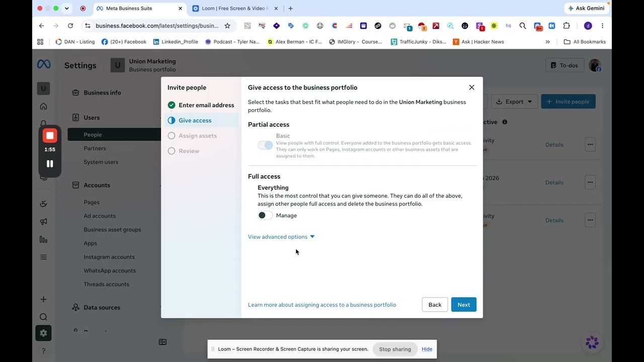Stop the Loom recording with the red square
Viewport: 644px width, 362px height.
pyautogui.click(x=50, y=135)
